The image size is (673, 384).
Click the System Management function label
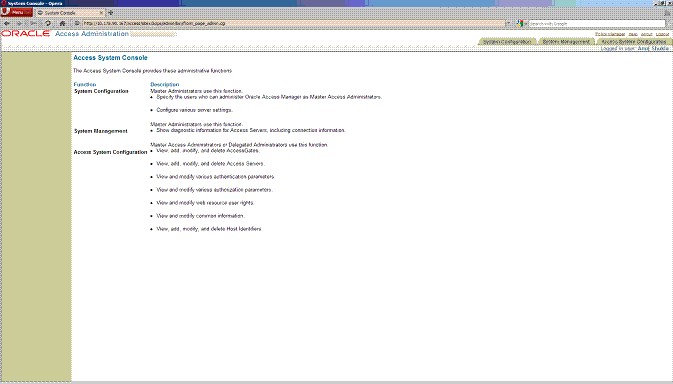100,131
